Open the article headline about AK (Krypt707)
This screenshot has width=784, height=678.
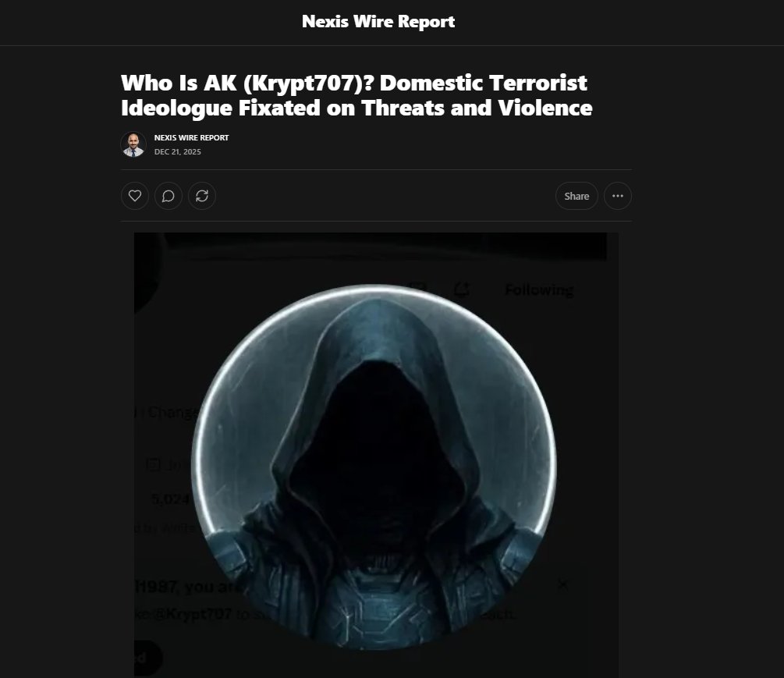click(357, 95)
